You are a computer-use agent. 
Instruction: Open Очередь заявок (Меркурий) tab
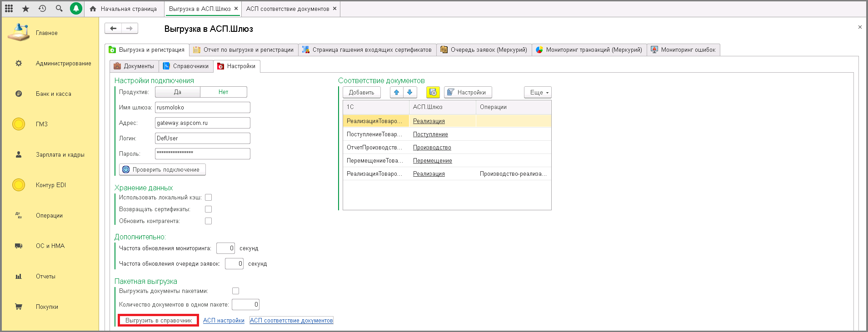[484, 50]
